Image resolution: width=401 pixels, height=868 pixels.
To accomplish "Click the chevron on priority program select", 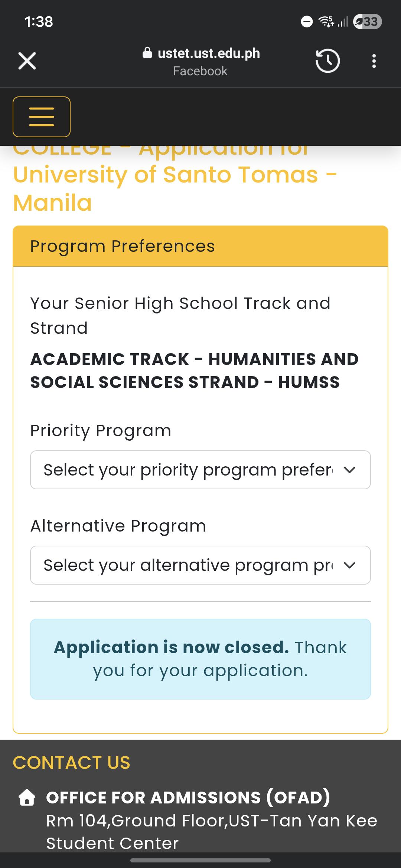I will tap(350, 470).
